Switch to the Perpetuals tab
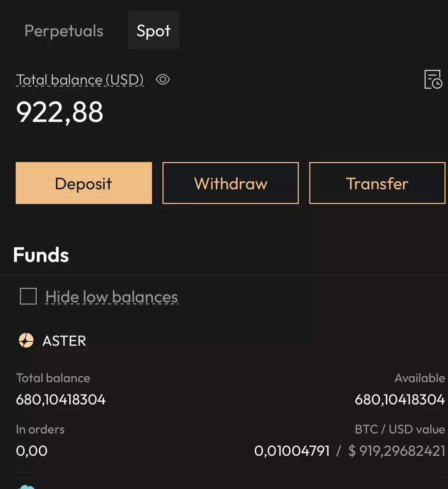 tap(64, 31)
